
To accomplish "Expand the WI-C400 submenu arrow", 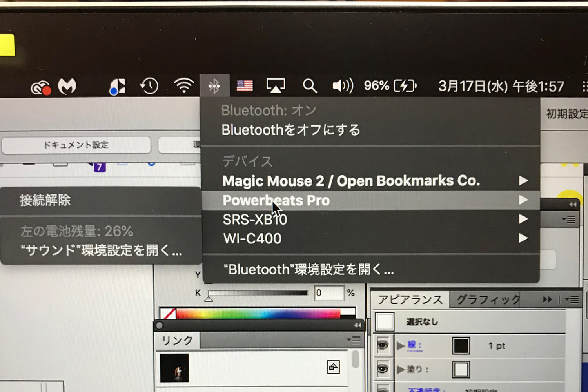I will pyautogui.click(x=523, y=238).
